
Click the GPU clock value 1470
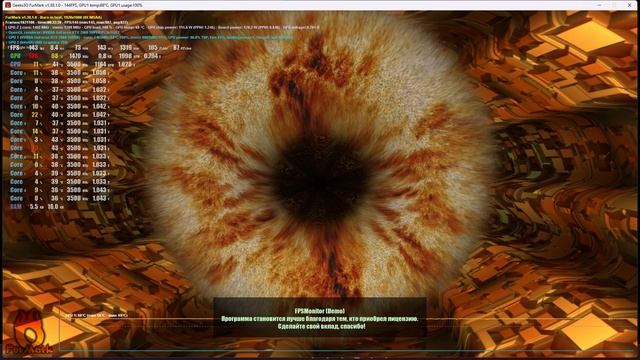(75, 56)
